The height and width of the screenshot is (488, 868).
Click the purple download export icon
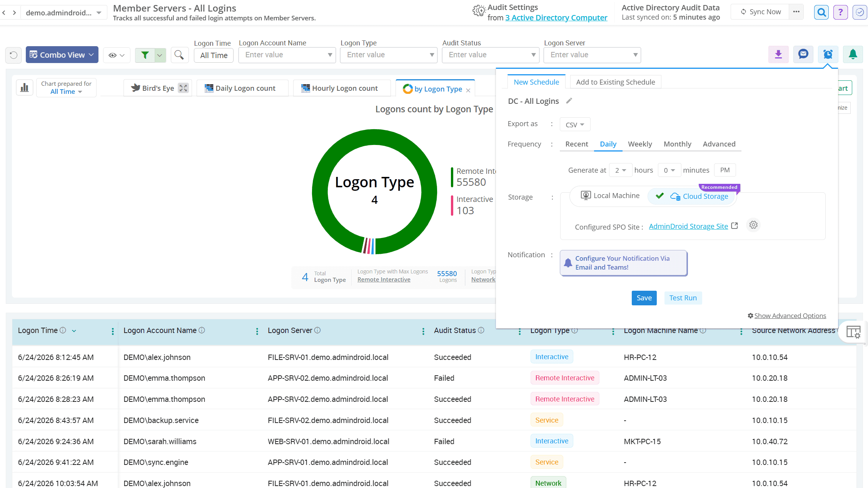coord(778,54)
